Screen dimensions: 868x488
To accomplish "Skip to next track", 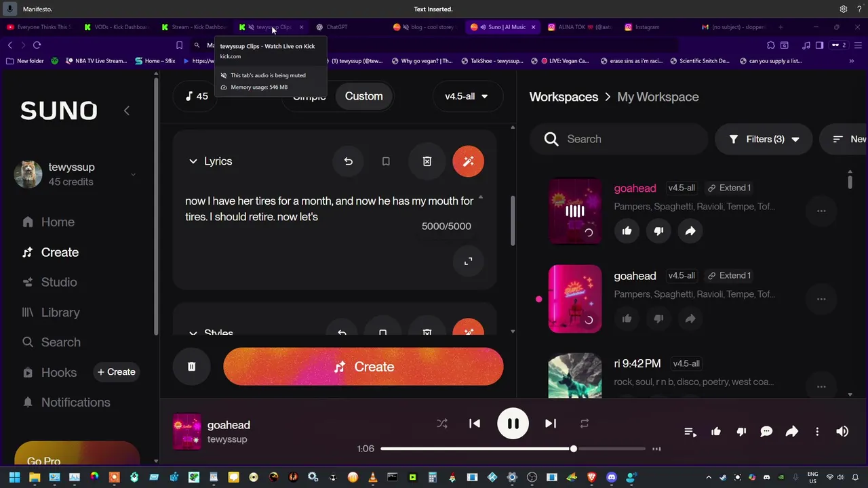I will tap(551, 424).
